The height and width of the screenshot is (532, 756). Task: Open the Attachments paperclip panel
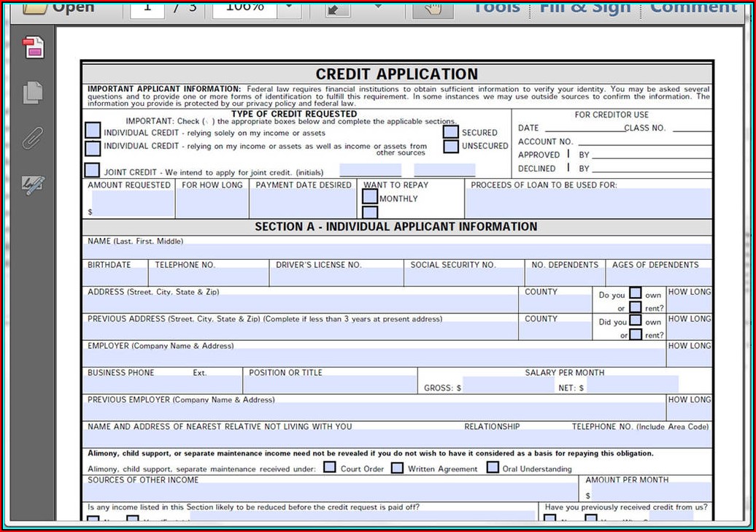[33, 138]
